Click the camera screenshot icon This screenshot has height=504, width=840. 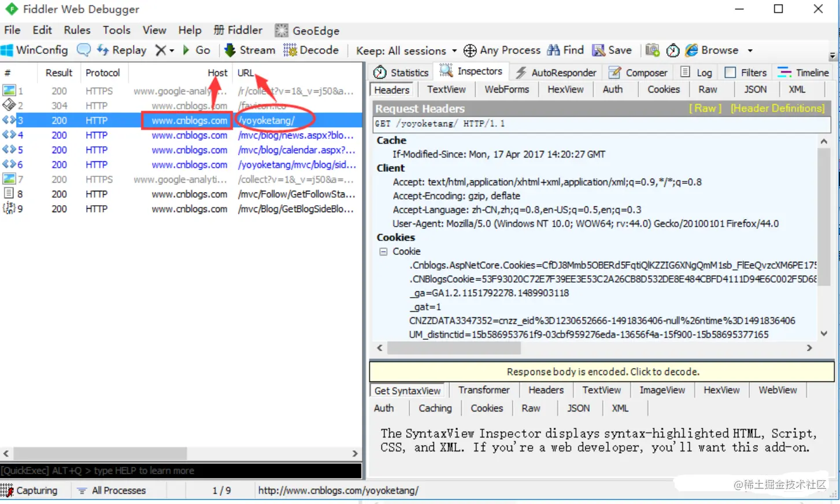coord(653,50)
